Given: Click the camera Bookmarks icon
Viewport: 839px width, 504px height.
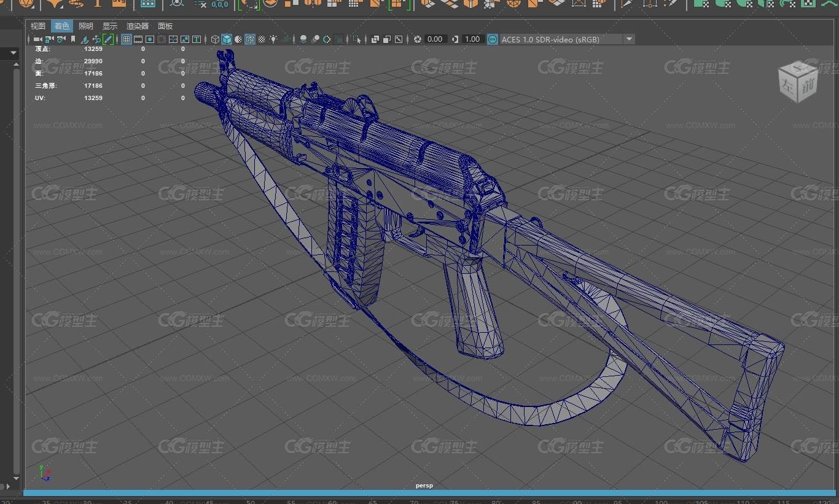Looking at the screenshot, I should [72, 39].
